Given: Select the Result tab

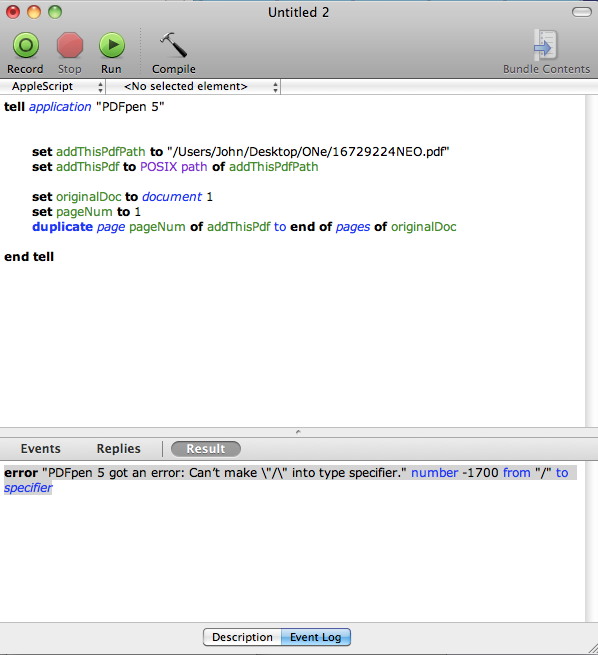Looking at the screenshot, I should (206, 449).
